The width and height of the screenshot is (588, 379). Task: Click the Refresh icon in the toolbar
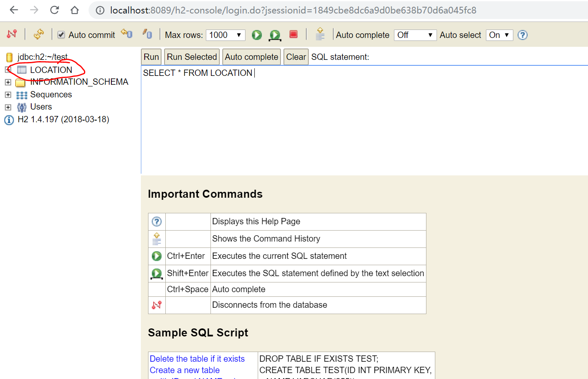pos(38,34)
